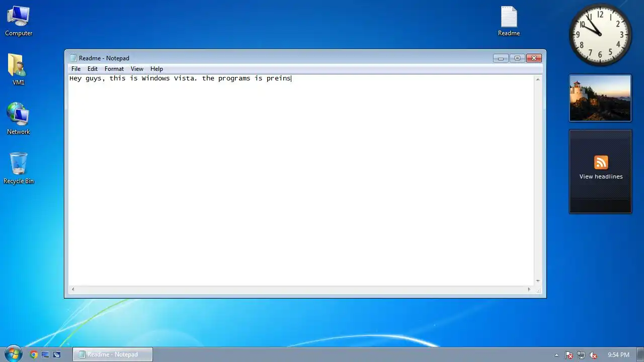The height and width of the screenshot is (362, 644).
Task: Click the vertical scrollbar up arrow in Notepad
Action: [x=538, y=79]
